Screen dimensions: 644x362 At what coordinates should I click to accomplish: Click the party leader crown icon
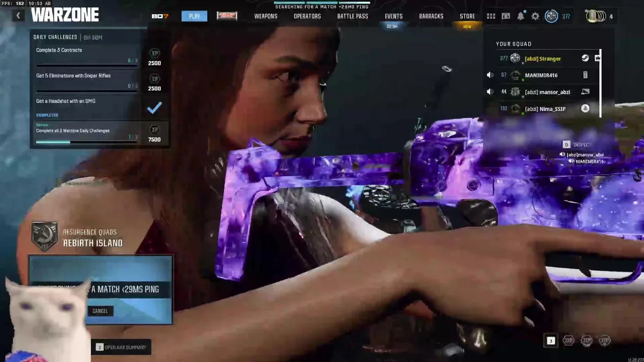point(597,58)
